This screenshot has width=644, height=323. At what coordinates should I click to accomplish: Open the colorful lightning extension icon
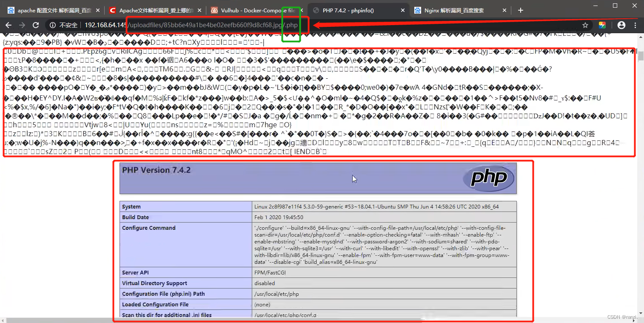[602, 25]
